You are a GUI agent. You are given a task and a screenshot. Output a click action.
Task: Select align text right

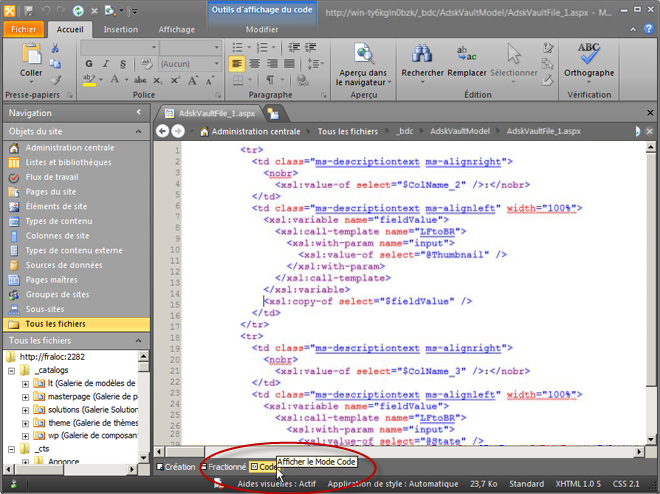(x=272, y=64)
